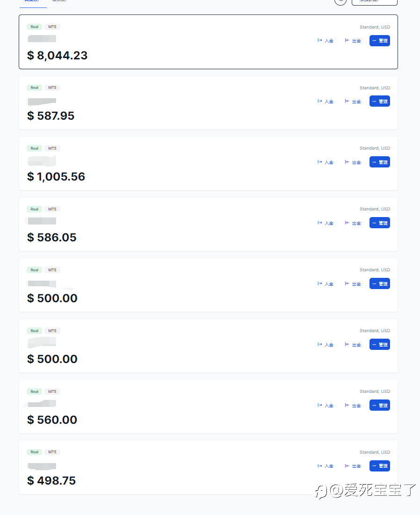Click the $498.75 balance amount

[51, 480]
